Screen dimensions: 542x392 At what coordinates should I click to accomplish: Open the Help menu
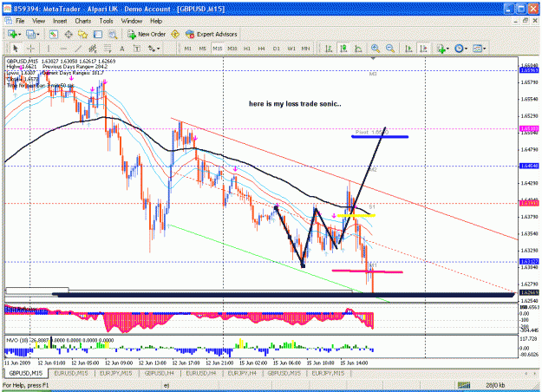point(156,21)
